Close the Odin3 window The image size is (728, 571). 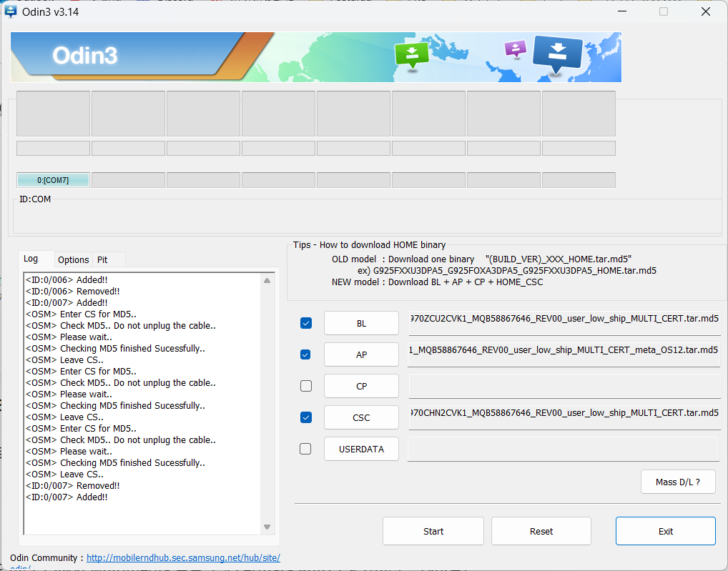pos(706,11)
